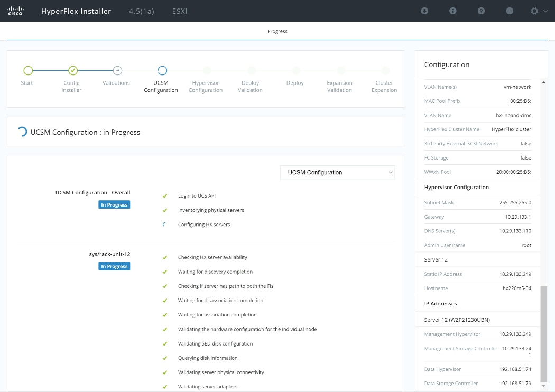Click the Validations step circle
The height and width of the screenshot is (392, 555).
(x=117, y=70)
